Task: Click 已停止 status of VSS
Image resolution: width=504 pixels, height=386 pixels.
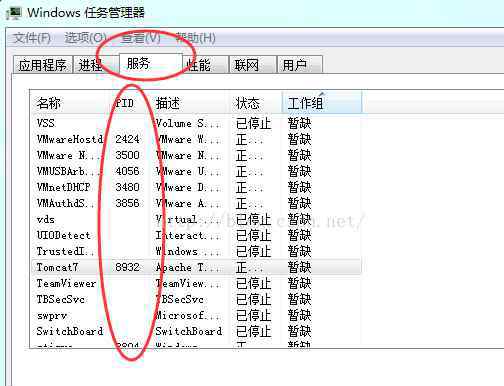Action: coord(253,123)
